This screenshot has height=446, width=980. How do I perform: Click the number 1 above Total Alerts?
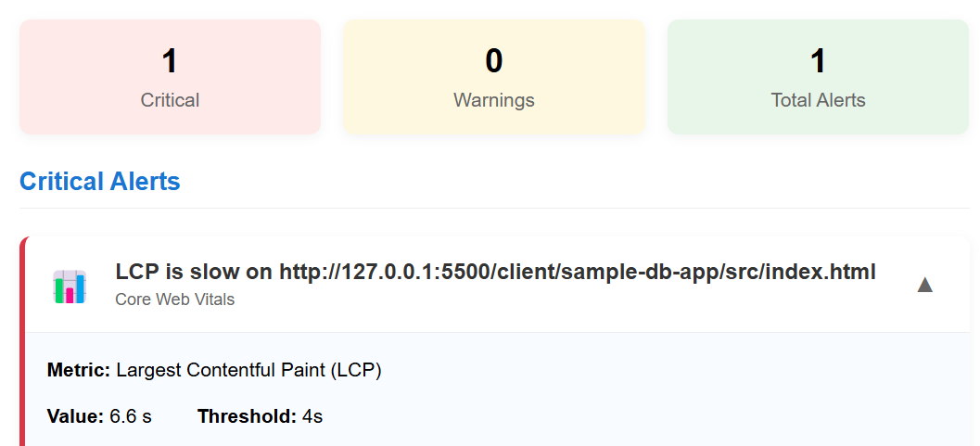pyautogui.click(x=818, y=61)
